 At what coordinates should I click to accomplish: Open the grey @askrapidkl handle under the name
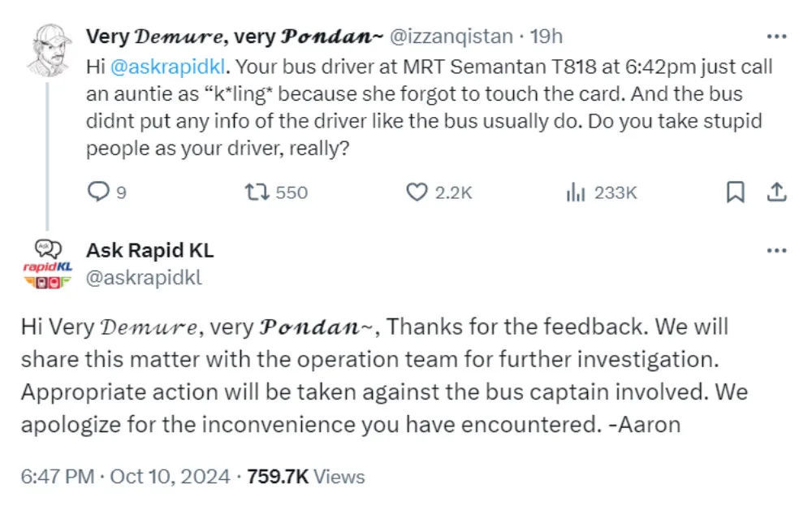tap(144, 278)
